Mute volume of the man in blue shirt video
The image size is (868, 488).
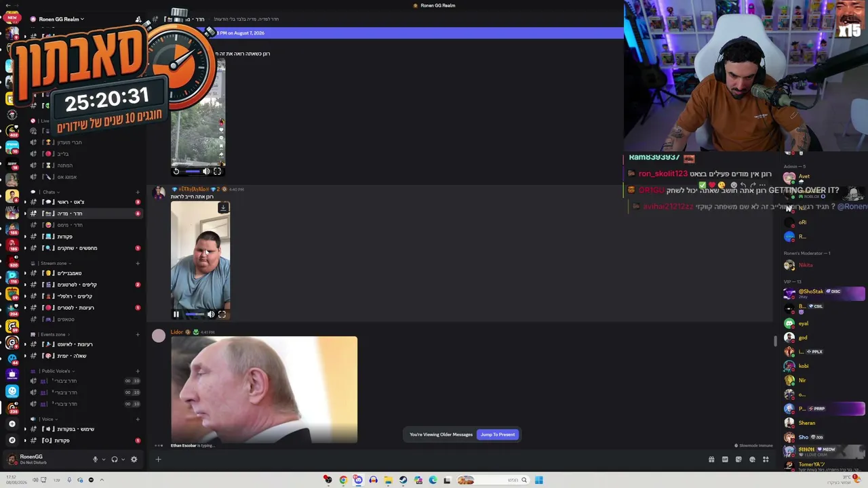(x=211, y=314)
